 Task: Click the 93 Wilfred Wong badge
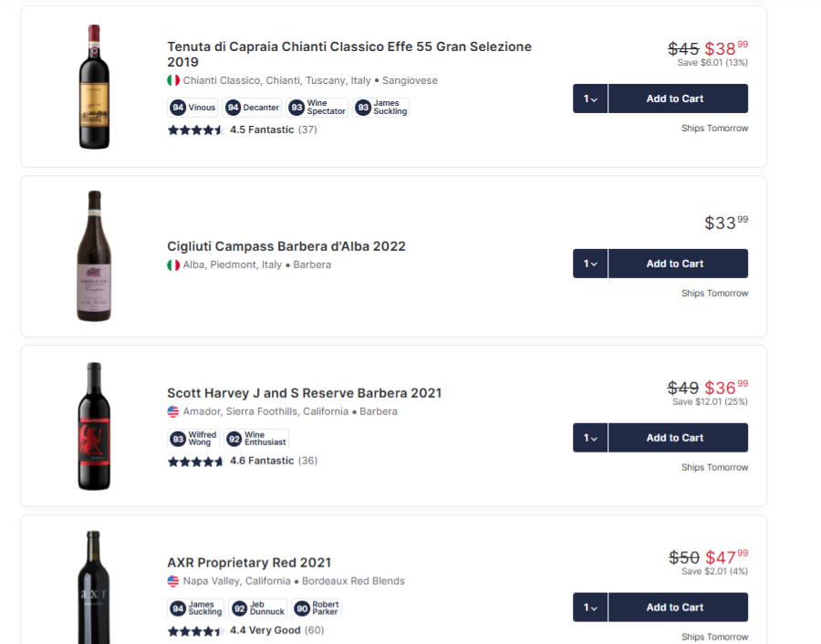(193, 438)
